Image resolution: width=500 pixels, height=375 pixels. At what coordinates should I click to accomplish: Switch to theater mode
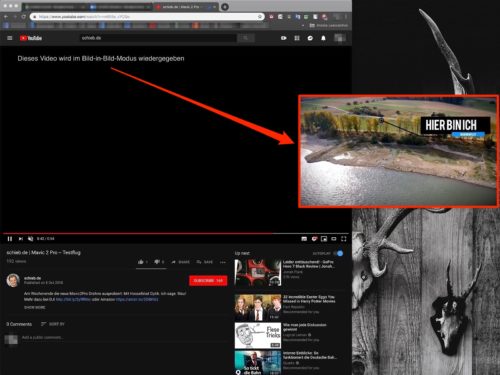point(334,239)
